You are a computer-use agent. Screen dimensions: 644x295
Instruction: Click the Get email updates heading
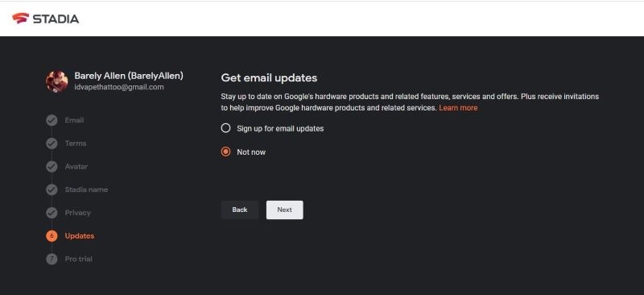click(269, 77)
